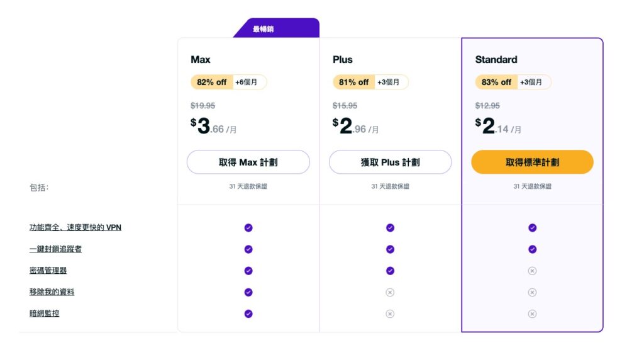Click Standard plan password manager X icon
Image resolution: width=644 pixels, height=362 pixels.
tap(532, 271)
